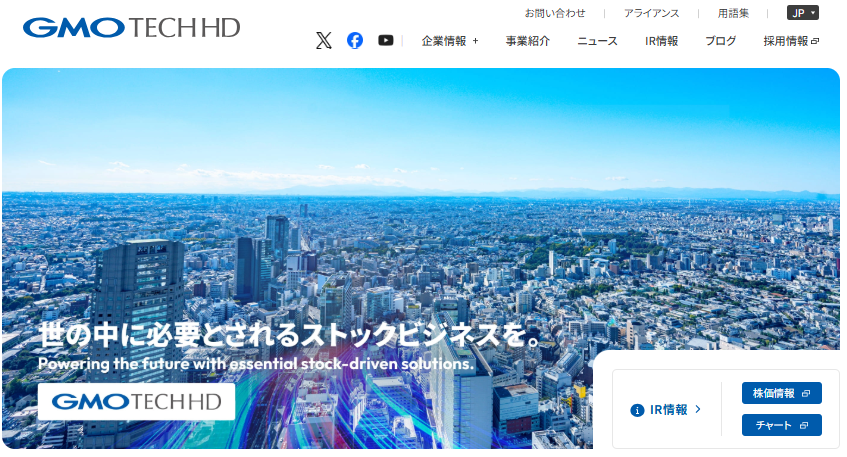
Task: Click external-link icon on チャート button
Action: (x=804, y=426)
